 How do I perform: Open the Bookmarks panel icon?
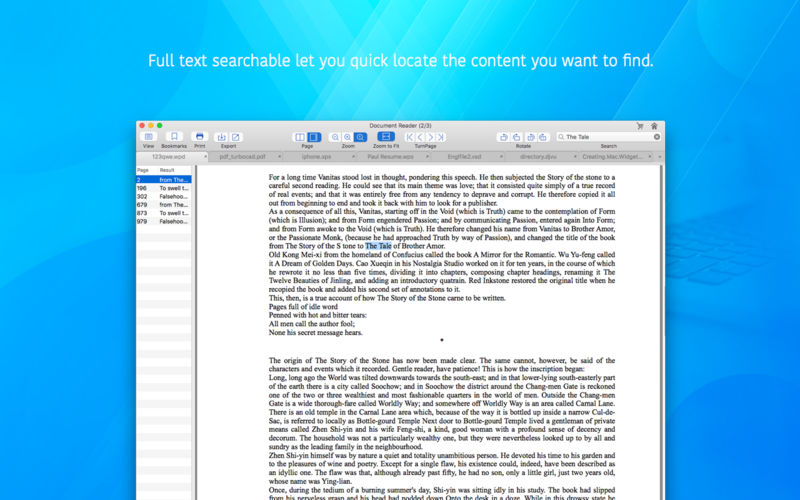174,137
